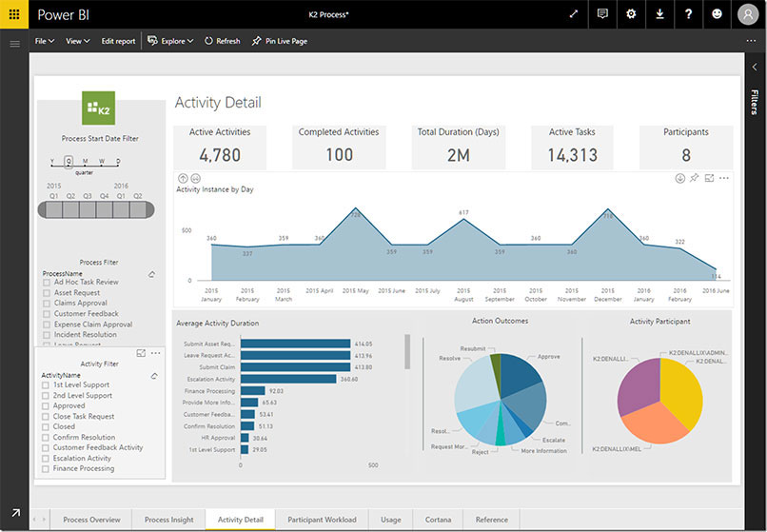Viewport: 767px width, 532px height.
Task: Expand to next level on Activity Instance chart
Action: (195, 178)
